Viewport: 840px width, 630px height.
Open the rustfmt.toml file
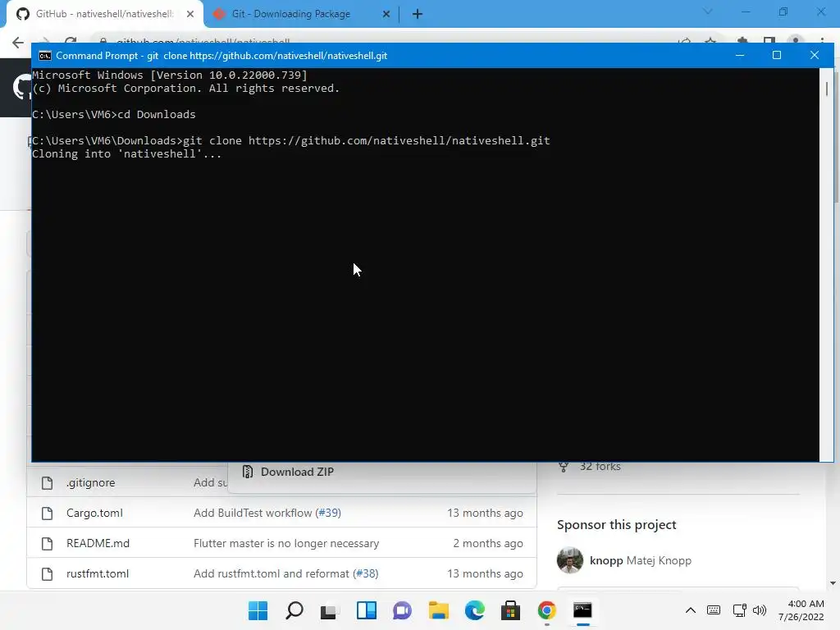pyautogui.click(x=98, y=573)
